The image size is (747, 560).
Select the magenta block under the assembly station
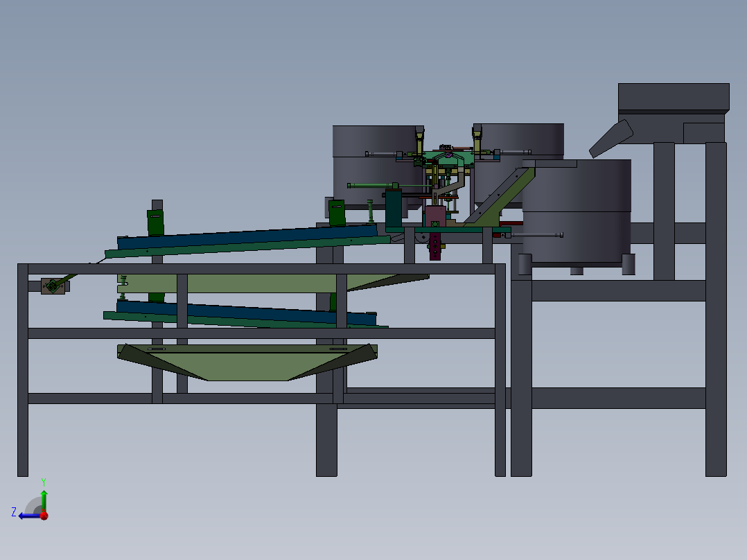(435, 246)
